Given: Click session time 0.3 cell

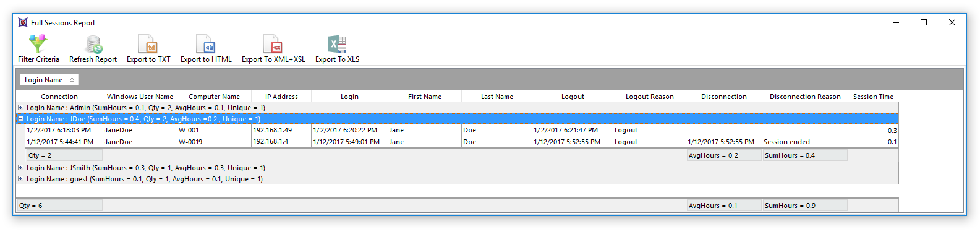Looking at the screenshot, I should pos(873,131).
